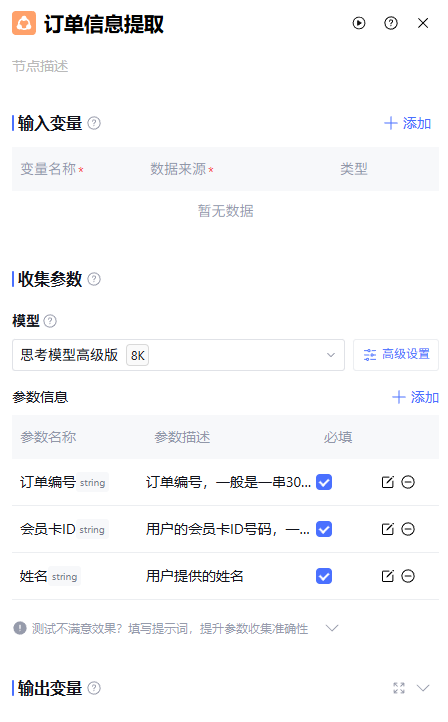Edit the 会员卡ID parameter
The height and width of the screenshot is (722, 448).
tap(388, 529)
